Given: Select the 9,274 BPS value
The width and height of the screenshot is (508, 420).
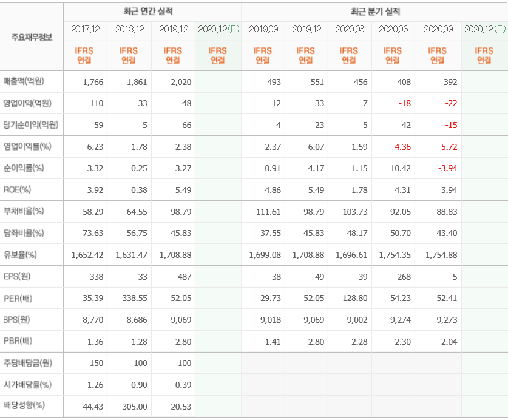Looking at the screenshot, I should click(401, 320).
